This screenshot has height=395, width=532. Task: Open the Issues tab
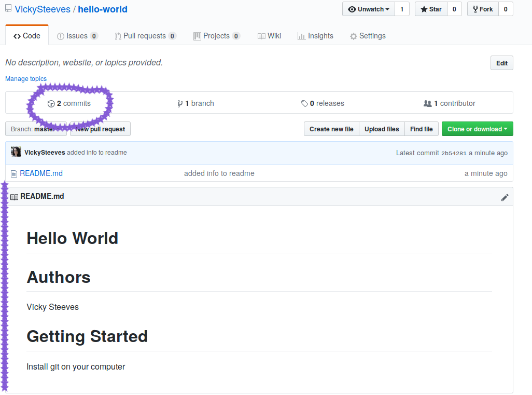(78, 36)
